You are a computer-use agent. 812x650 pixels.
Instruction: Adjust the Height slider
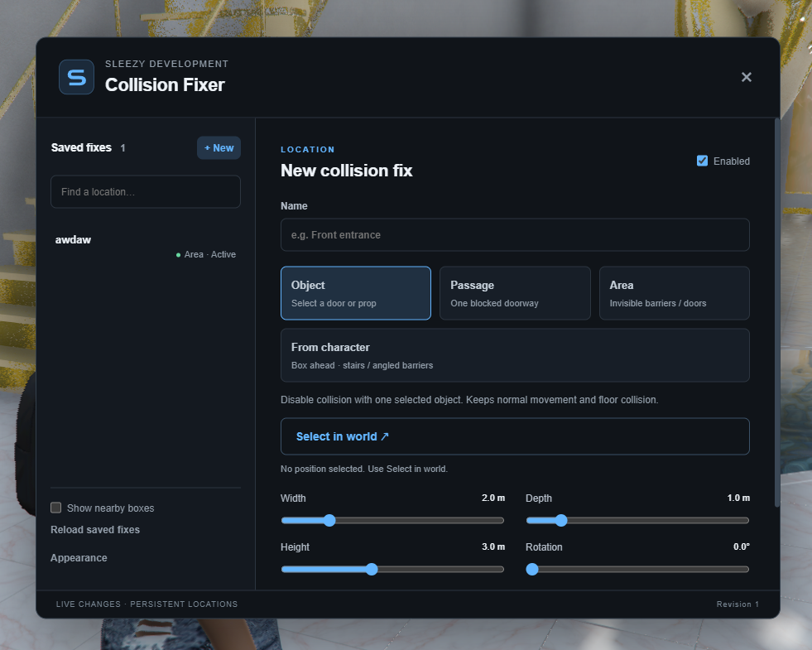coord(392,569)
